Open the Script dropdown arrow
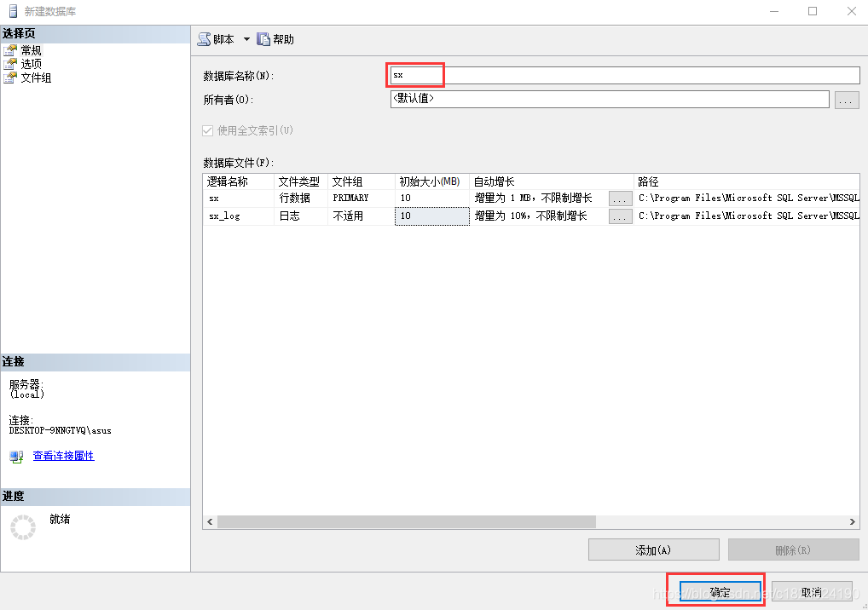 point(246,39)
